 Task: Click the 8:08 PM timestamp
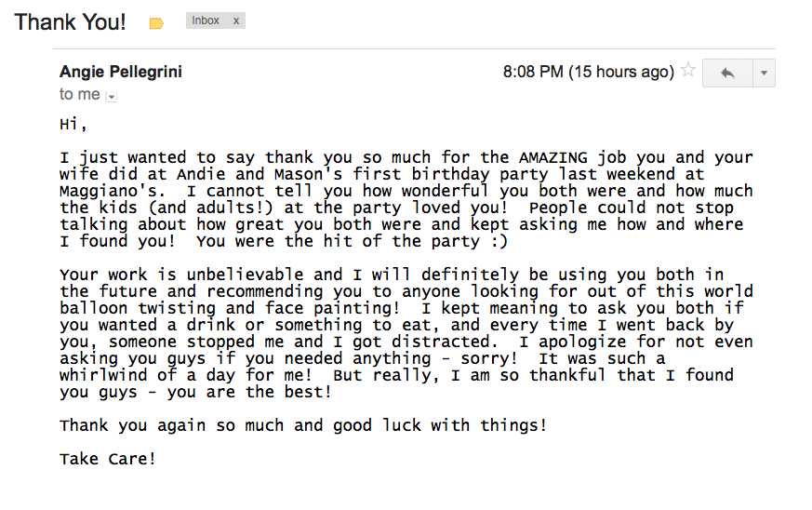(x=588, y=72)
